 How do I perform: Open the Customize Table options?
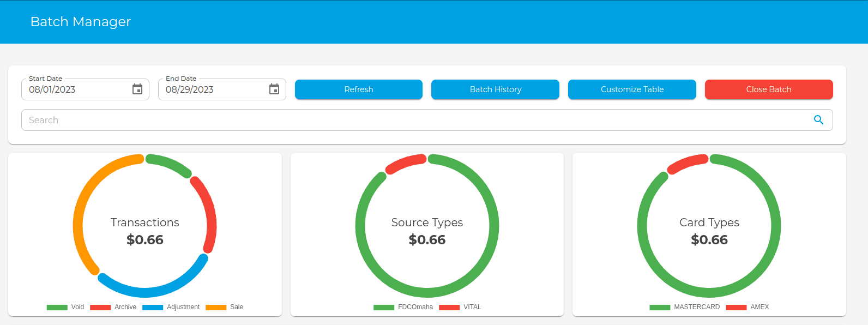632,89
